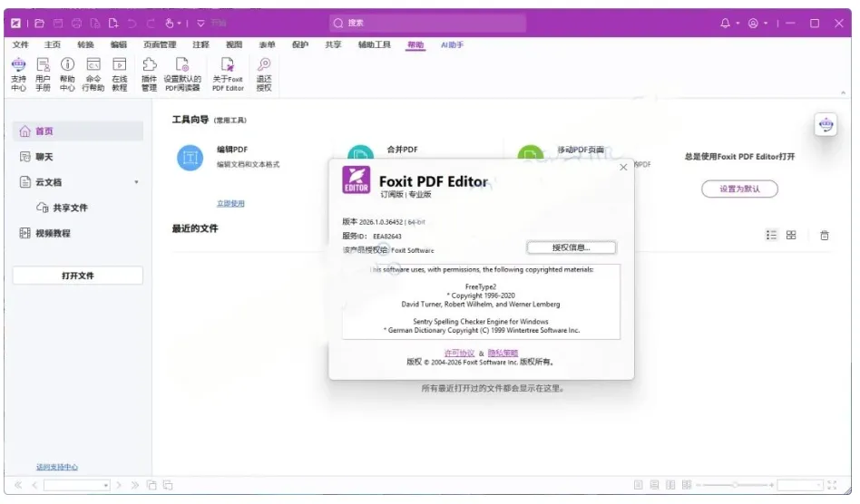The height and width of the screenshot is (504, 860).
Task: Click the Foxit logo icon in title bar
Action: [16, 23]
